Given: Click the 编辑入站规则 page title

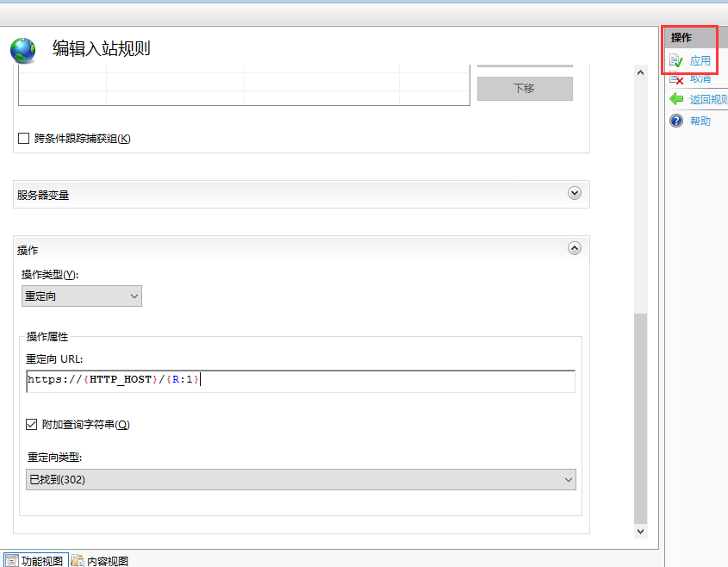Looking at the screenshot, I should click(x=102, y=48).
